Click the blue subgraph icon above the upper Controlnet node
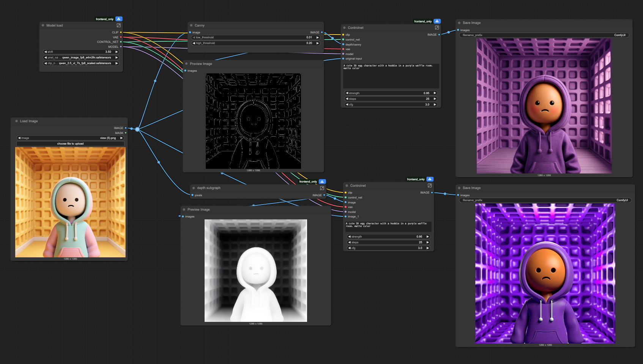 coord(437,21)
